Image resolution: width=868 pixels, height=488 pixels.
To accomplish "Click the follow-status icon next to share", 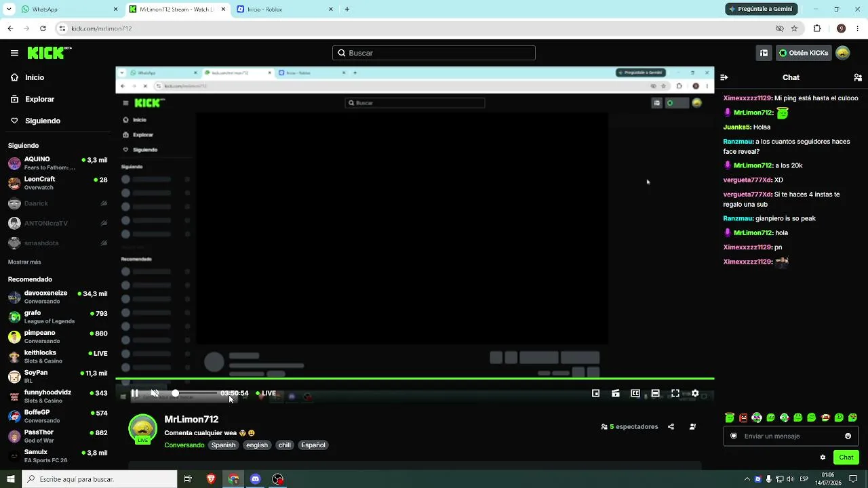I will (692, 427).
